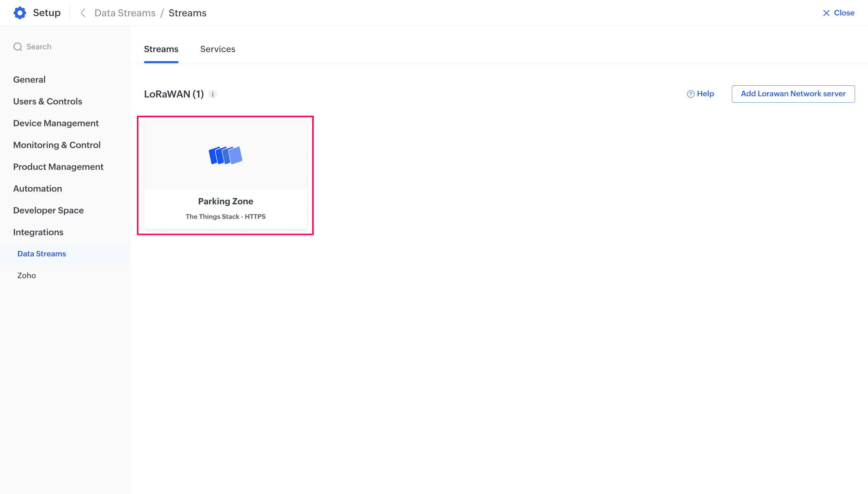This screenshot has height=494, width=868.
Task: Add Lorawan Network server
Action: pyautogui.click(x=793, y=94)
